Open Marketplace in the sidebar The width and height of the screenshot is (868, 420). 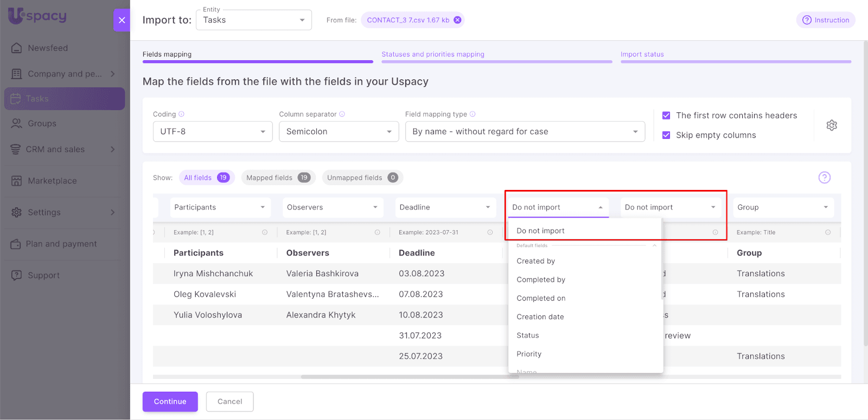52,181
